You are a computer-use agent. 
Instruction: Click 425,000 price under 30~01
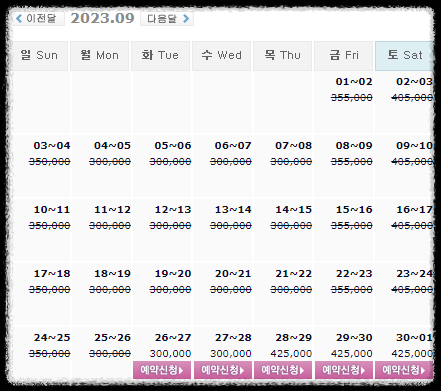tap(412, 353)
